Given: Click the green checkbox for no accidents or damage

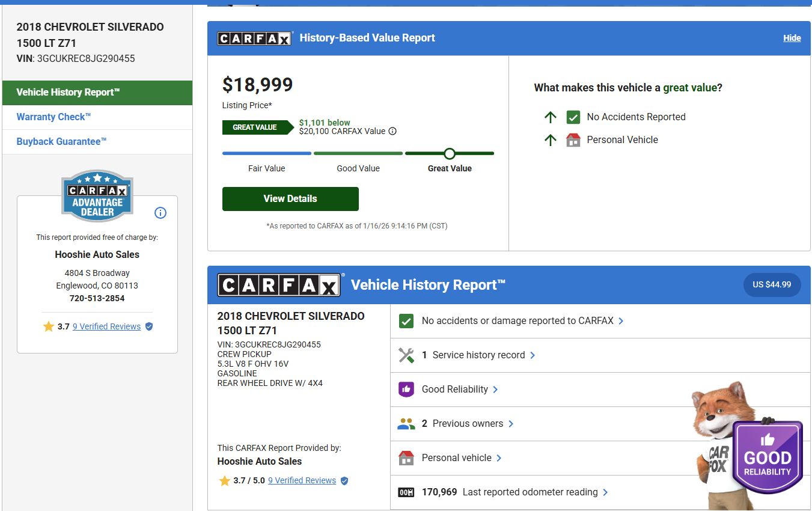Looking at the screenshot, I should [x=406, y=321].
